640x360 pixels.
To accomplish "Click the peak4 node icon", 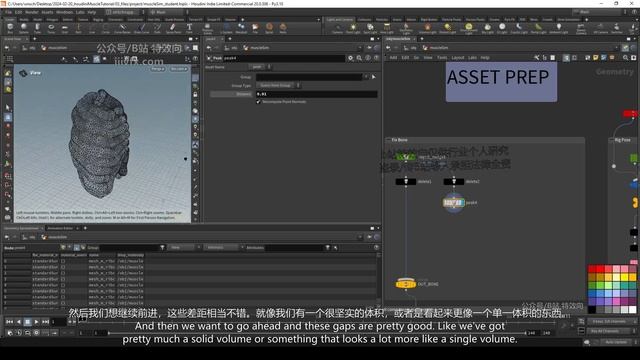I will click(x=453, y=202).
